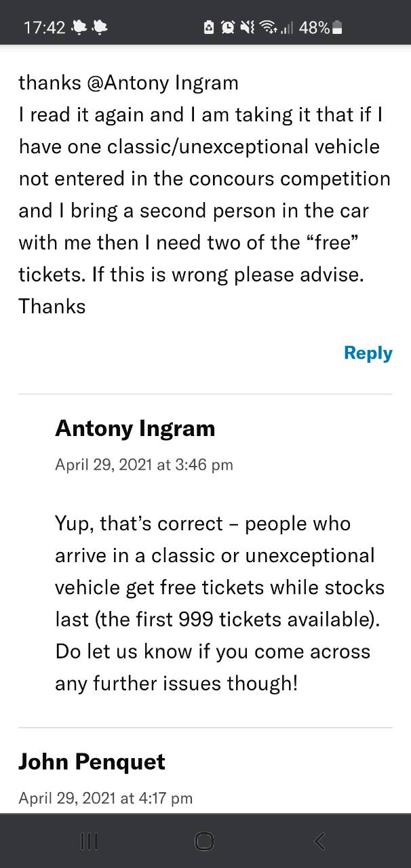The image size is (411, 868).
Task: Tap the 17:42 clock in status bar
Action: (x=44, y=28)
